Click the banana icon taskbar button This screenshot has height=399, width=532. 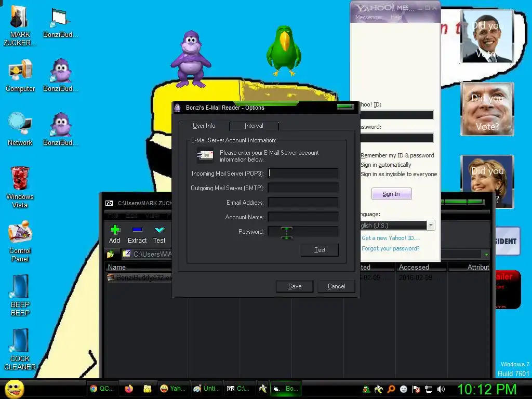point(262,389)
